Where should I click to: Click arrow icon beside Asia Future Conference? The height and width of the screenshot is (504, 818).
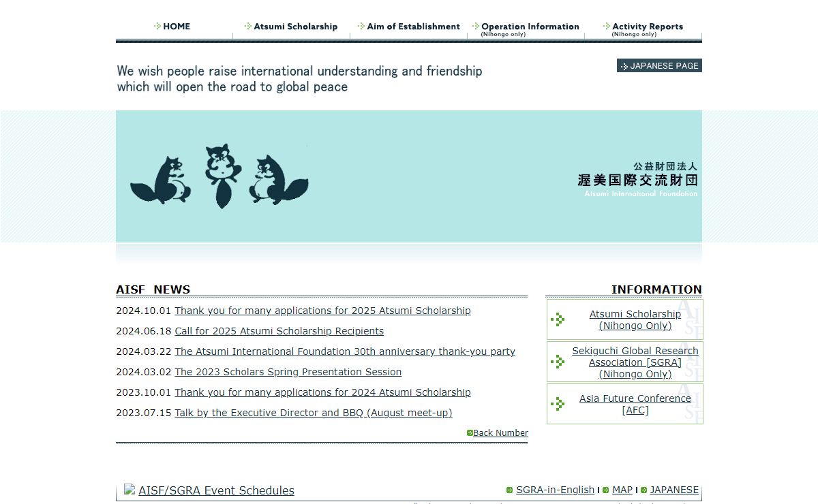[558, 404]
